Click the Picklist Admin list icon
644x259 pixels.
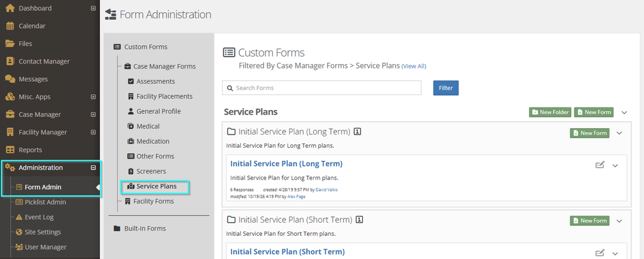pos(19,202)
